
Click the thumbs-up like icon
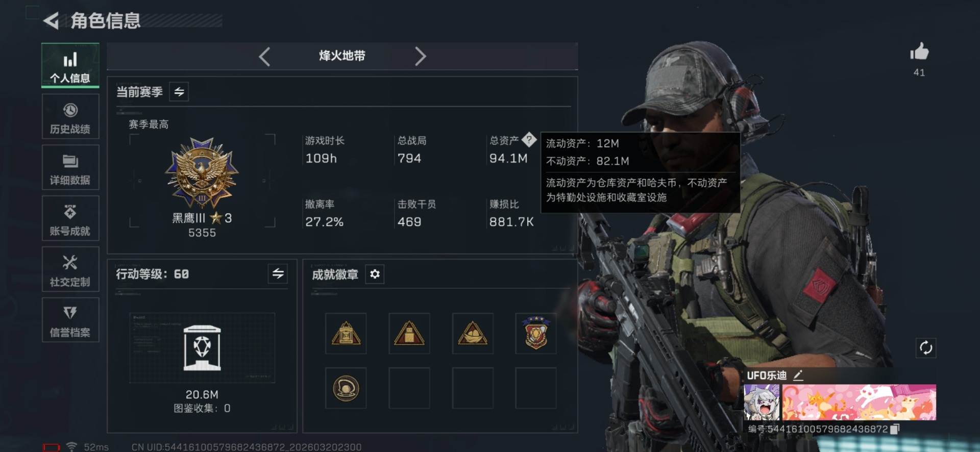[x=919, y=52]
